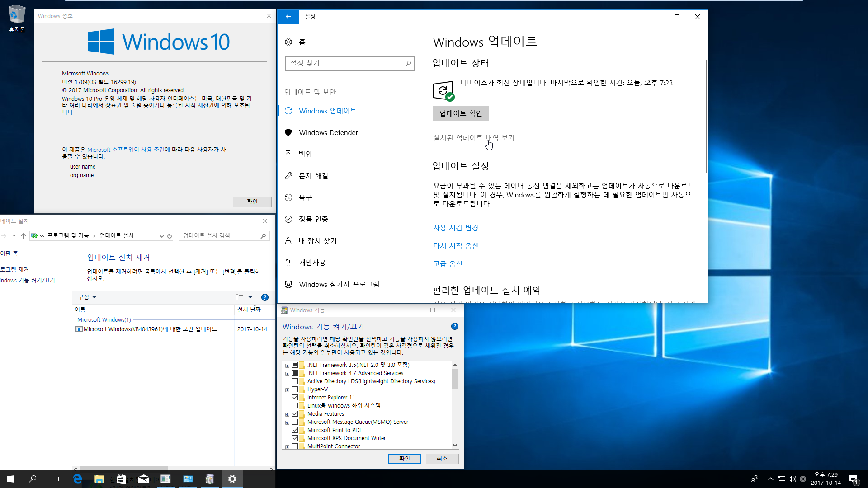
Task: Click the volume icon in system tray
Action: click(792, 479)
